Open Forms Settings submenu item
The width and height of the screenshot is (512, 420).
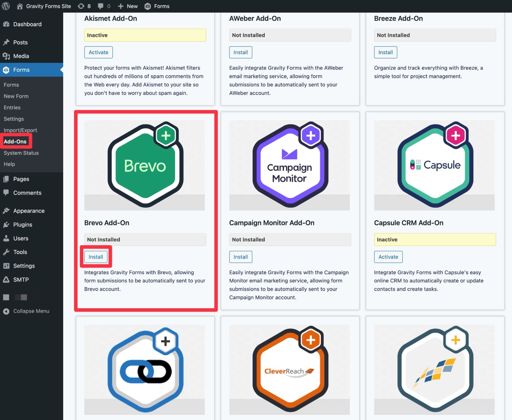pyautogui.click(x=14, y=119)
